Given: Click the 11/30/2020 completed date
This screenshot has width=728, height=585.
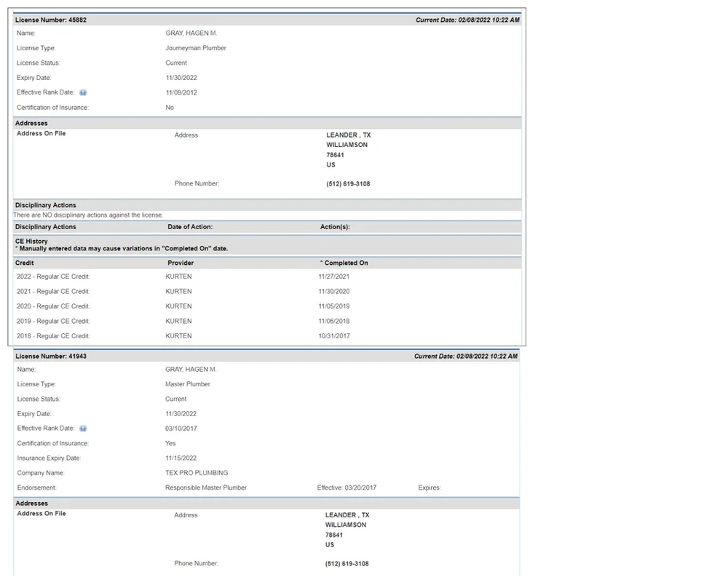Looking at the screenshot, I should (x=334, y=292).
